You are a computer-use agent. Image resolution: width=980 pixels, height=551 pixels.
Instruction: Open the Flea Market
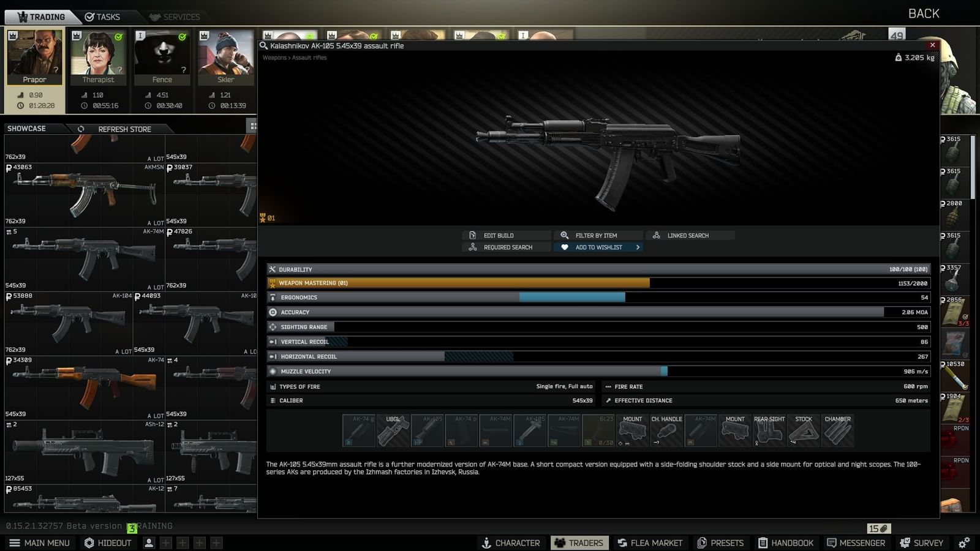[x=650, y=542]
